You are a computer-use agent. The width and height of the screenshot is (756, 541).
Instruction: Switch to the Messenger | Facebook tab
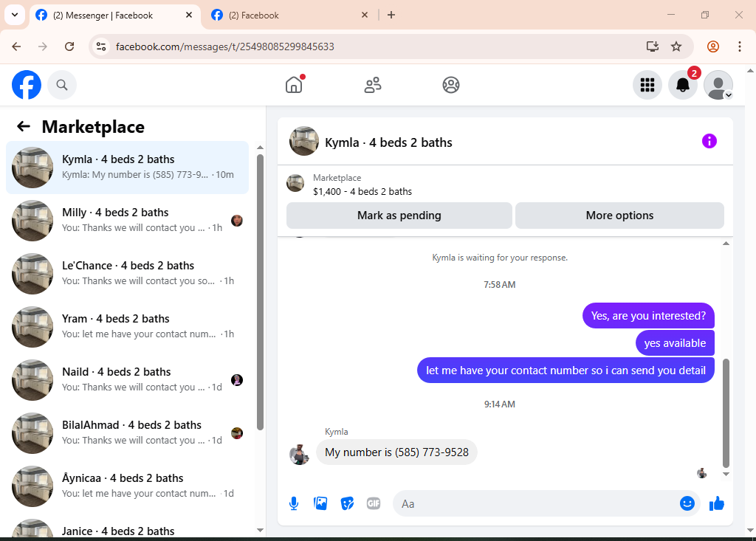coord(114,15)
